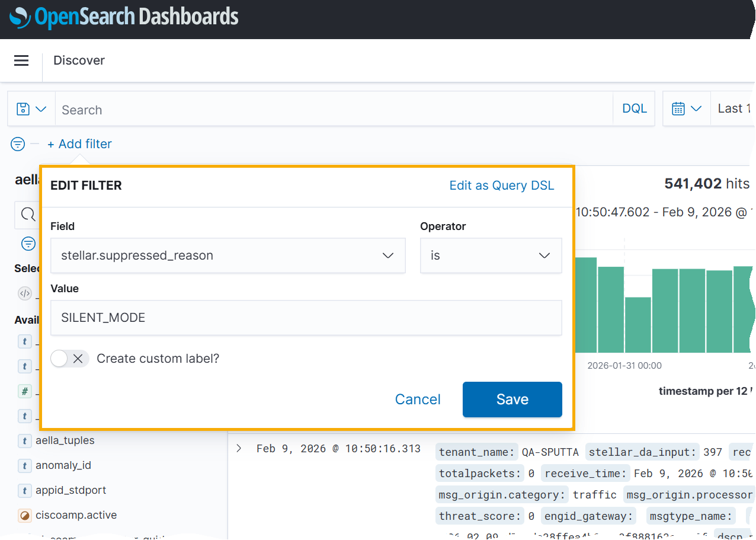Open the Operator dropdown set to is
Viewport: 756px width, 540px height.
[x=491, y=255]
